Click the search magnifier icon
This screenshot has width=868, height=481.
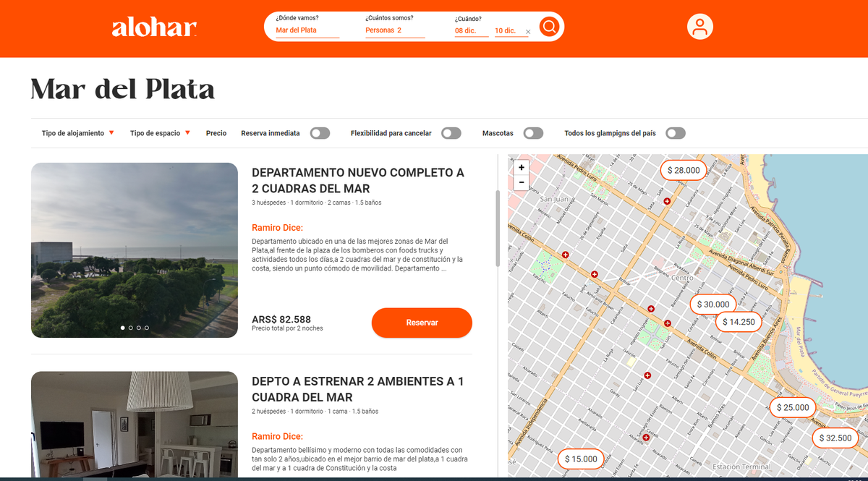pyautogui.click(x=549, y=26)
